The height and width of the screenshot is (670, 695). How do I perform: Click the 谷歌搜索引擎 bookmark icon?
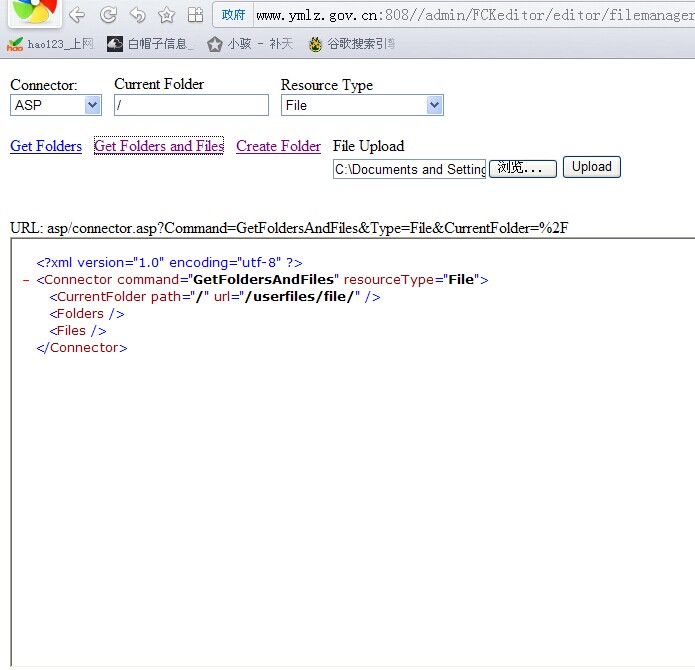(x=315, y=44)
